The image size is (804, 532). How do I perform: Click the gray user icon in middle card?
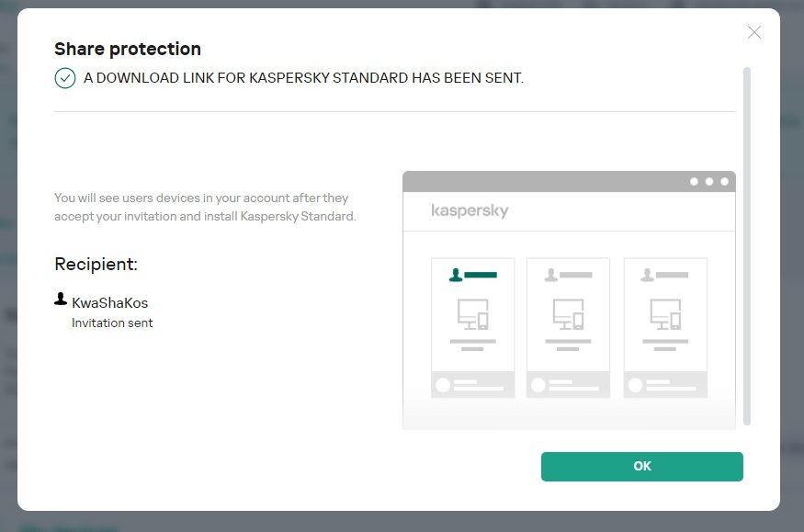click(x=551, y=275)
